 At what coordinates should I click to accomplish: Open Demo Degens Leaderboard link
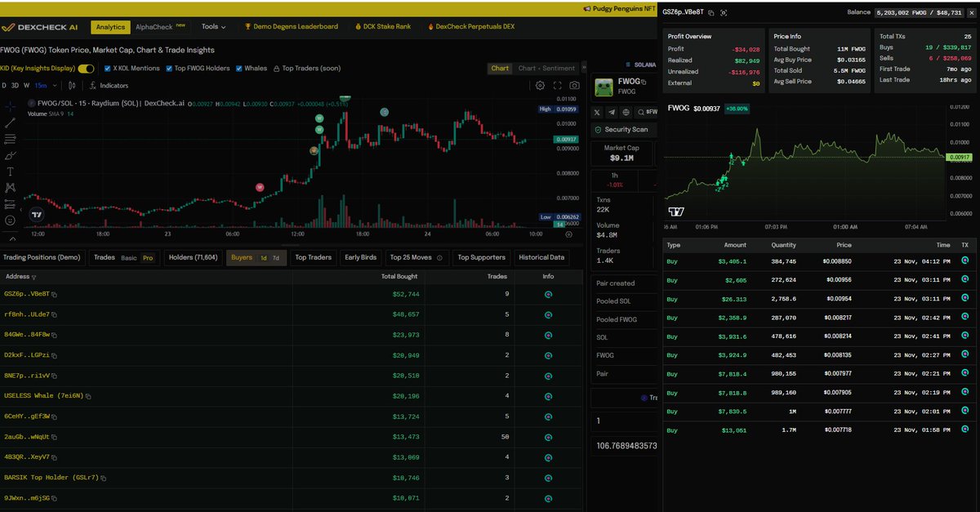click(x=292, y=27)
